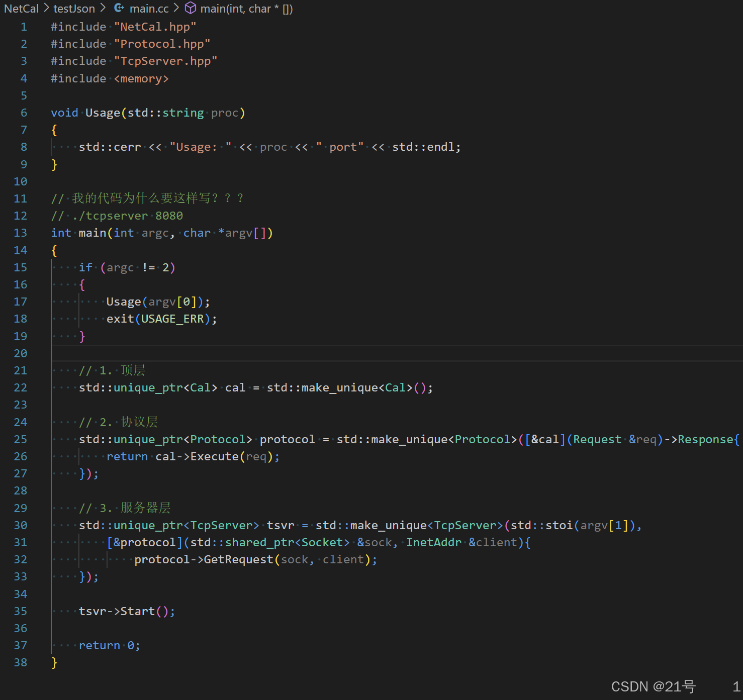Expand breadcrumb chevron after testJson
This screenshot has height=700, width=743.
(103, 8)
